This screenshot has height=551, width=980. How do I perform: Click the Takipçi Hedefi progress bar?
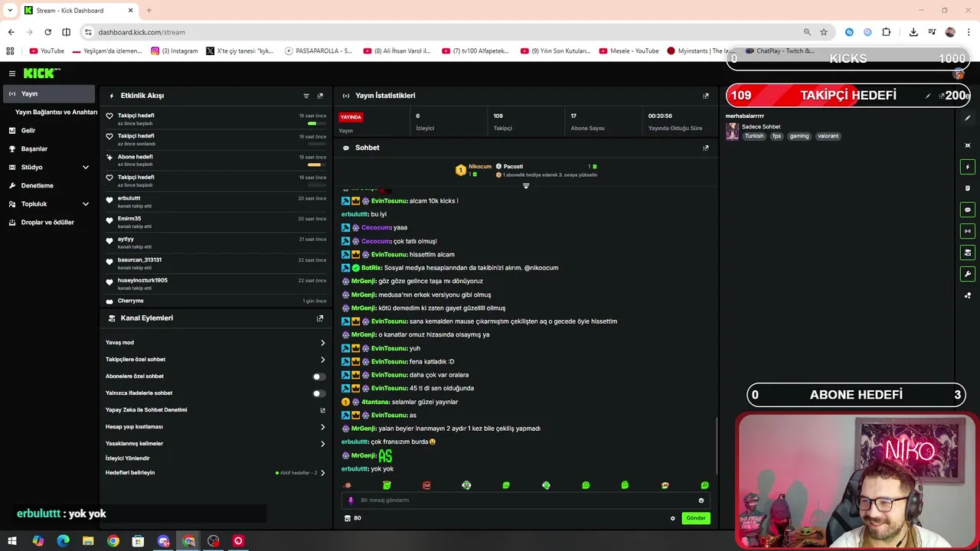tap(848, 96)
